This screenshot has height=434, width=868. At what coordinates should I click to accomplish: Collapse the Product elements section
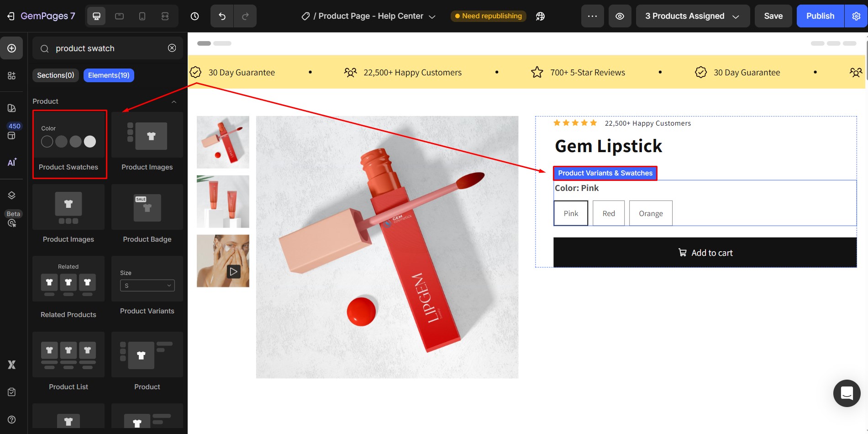click(x=174, y=101)
